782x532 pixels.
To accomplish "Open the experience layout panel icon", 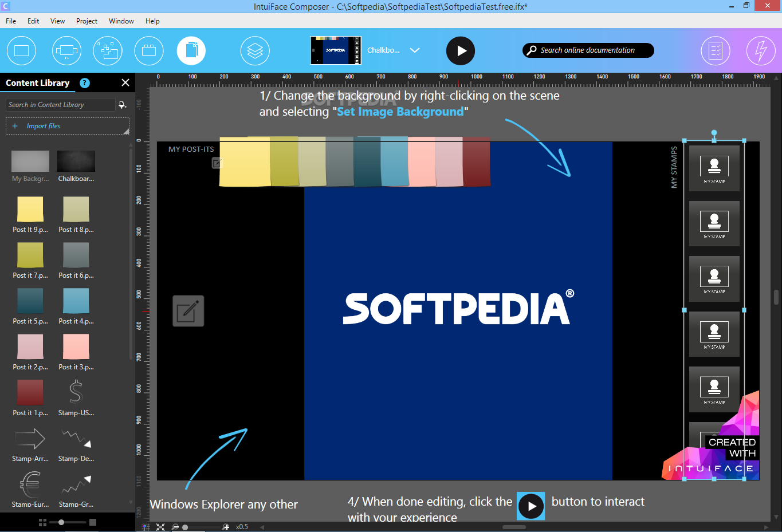I will pyautogui.click(x=66, y=50).
